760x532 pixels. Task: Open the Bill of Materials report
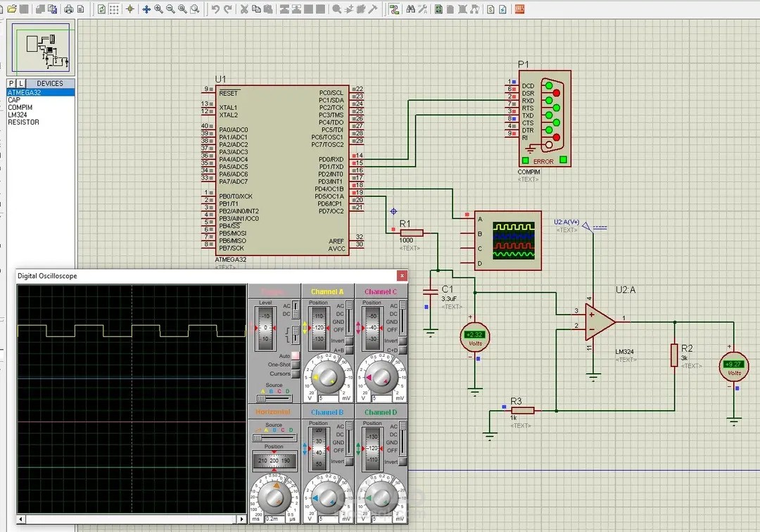pyautogui.click(x=490, y=9)
